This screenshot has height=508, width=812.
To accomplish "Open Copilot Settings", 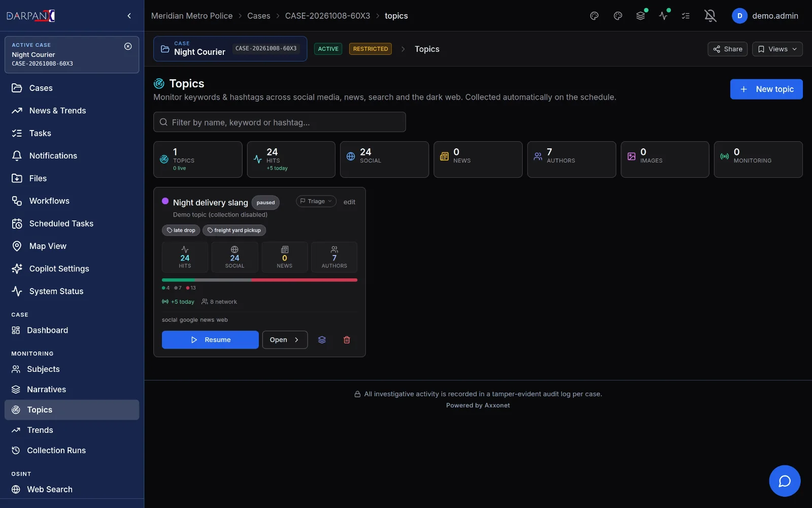I will pos(72,269).
